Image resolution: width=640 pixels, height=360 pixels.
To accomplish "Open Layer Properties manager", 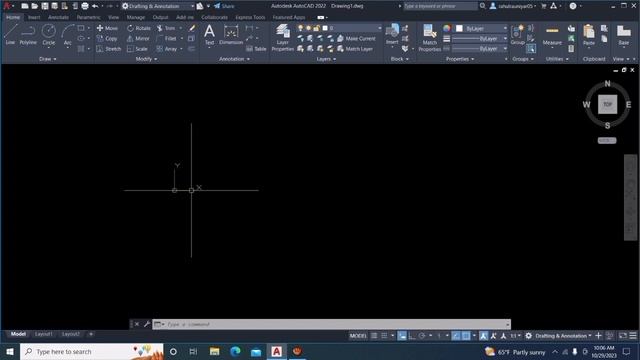I will pos(282,38).
